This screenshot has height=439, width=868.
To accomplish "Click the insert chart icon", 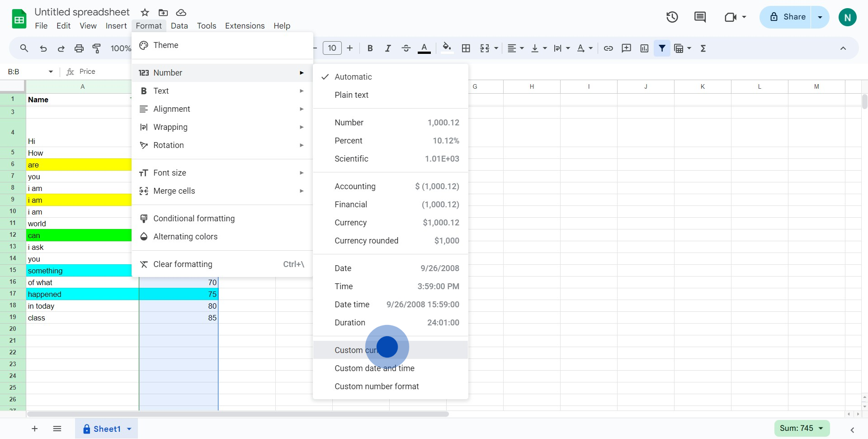I will coord(644,48).
